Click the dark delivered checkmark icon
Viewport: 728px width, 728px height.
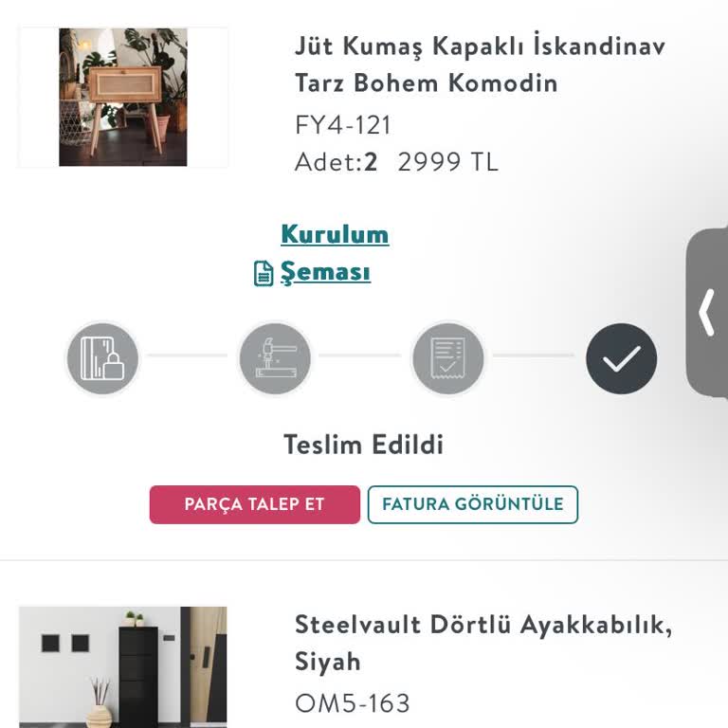click(x=621, y=359)
